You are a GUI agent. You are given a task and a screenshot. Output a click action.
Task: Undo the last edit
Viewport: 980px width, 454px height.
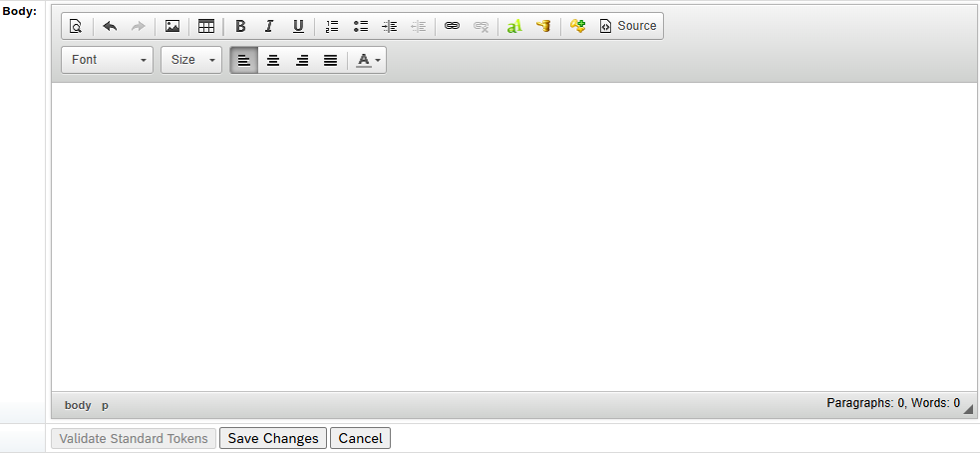click(x=110, y=26)
